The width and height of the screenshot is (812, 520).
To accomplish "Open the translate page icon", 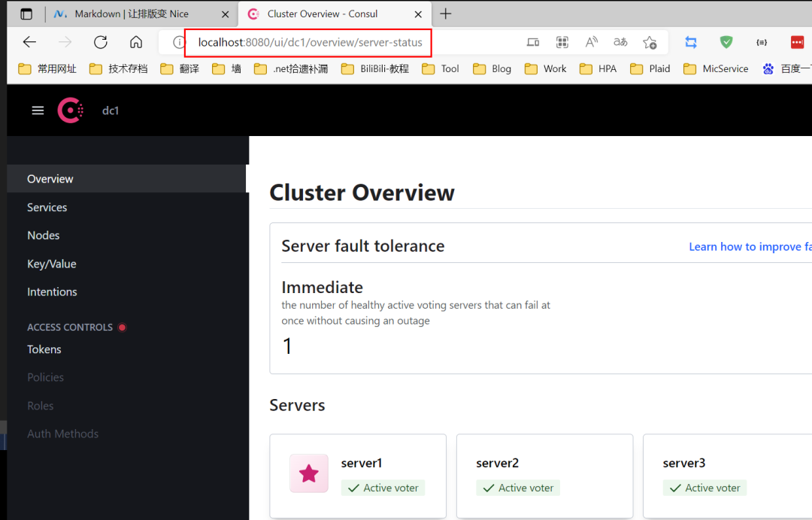I will (620, 42).
